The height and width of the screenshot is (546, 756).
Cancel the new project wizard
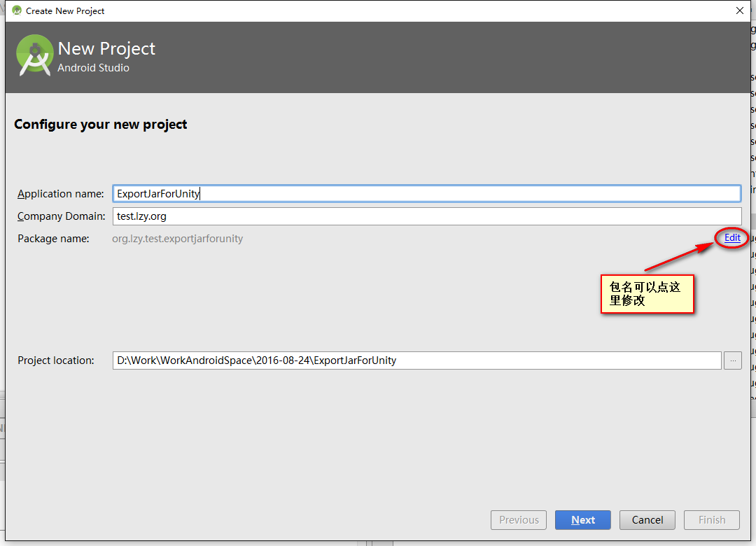point(647,520)
